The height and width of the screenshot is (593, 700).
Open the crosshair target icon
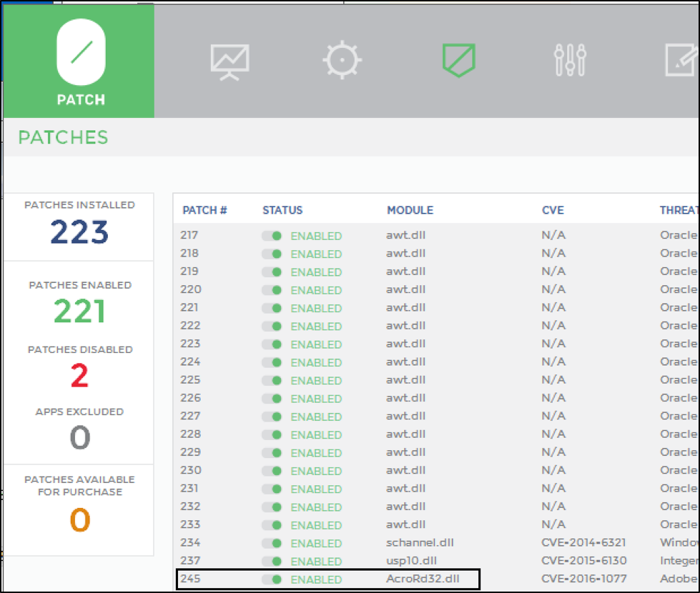342,59
